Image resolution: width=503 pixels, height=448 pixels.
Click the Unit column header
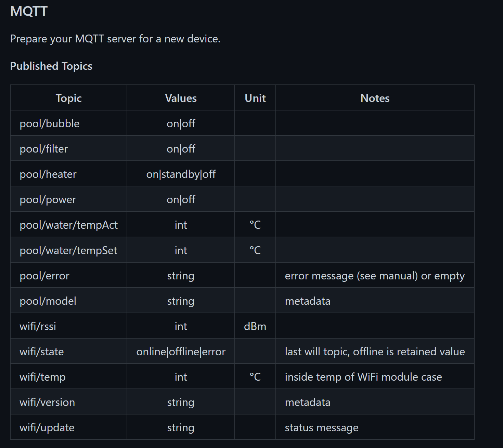click(x=255, y=98)
